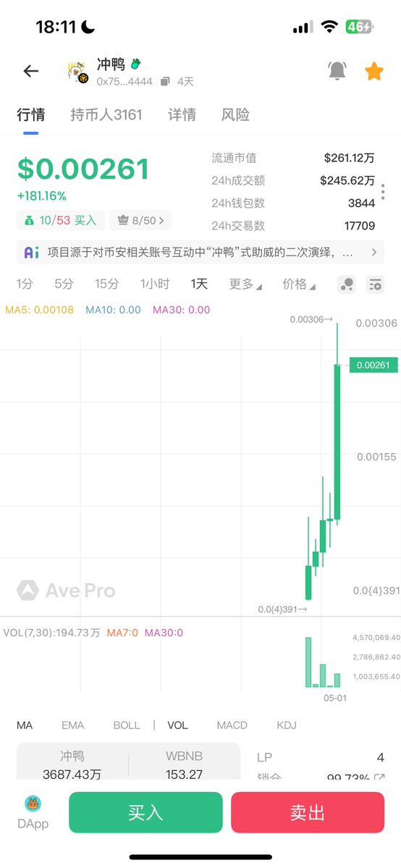
Task: Tap the tall green latest candlestick
Action: tap(337, 442)
